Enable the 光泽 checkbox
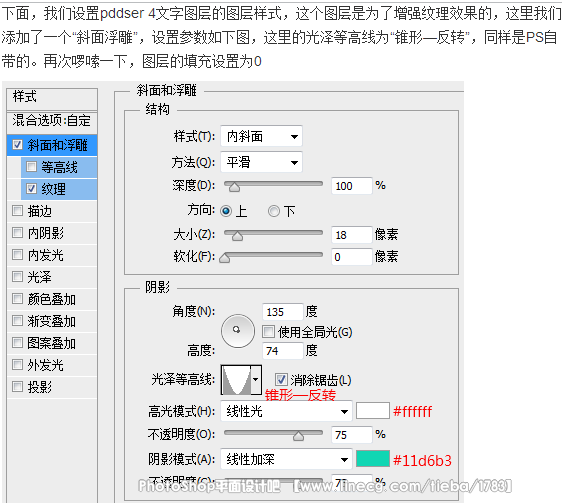562x503 pixels. 17,277
